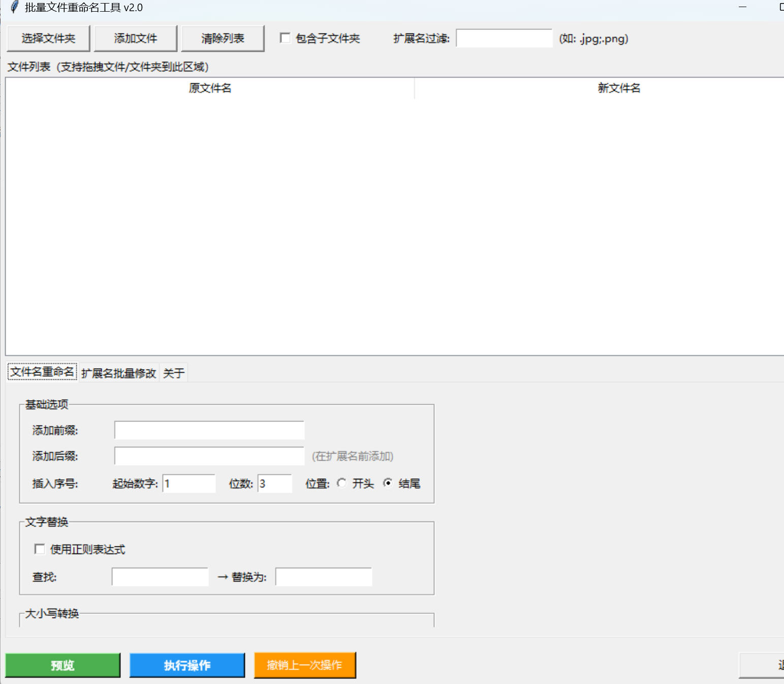Click the 选择文件夹 button

coord(48,39)
